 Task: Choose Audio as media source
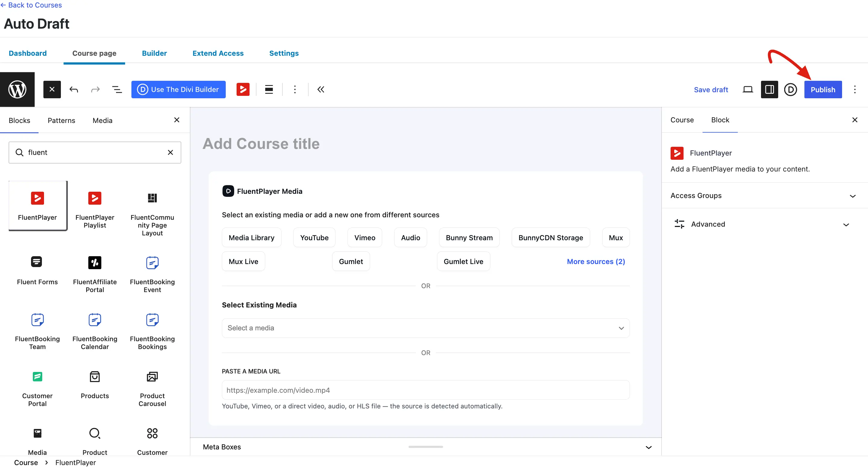[410, 238]
